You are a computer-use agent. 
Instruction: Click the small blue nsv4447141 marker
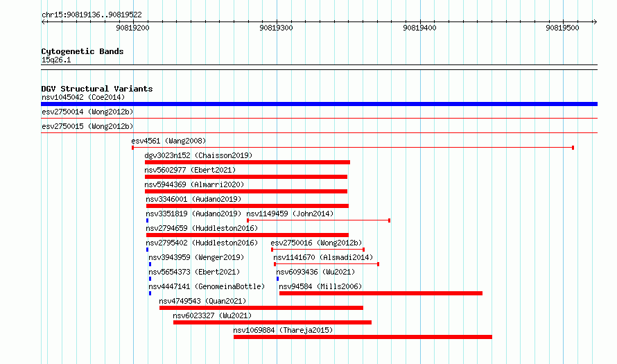(150, 293)
